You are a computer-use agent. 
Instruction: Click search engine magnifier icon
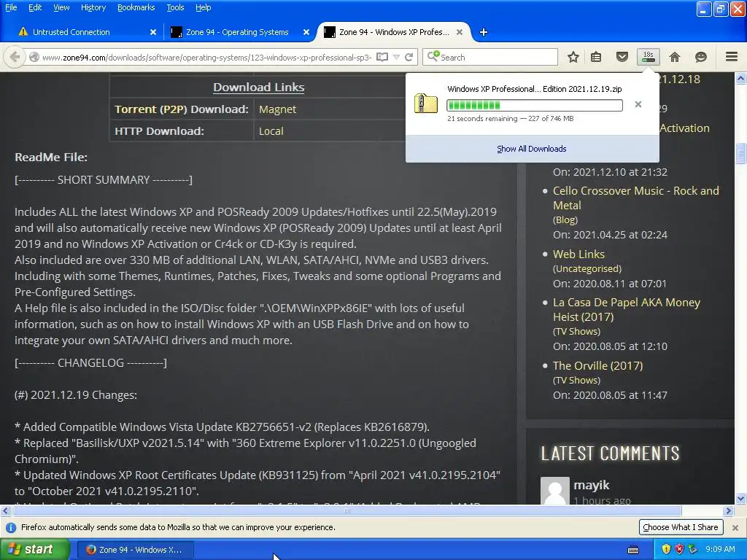[433, 57]
